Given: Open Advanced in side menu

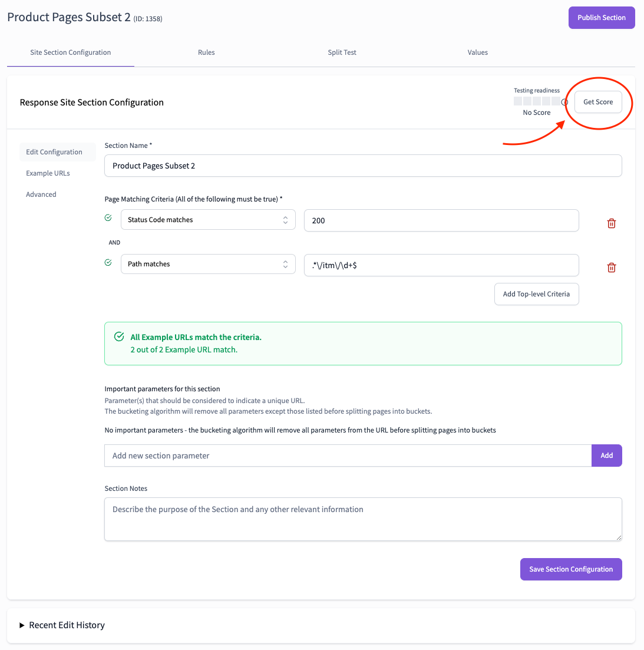Looking at the screenshot, I should [x=41, y=194].
